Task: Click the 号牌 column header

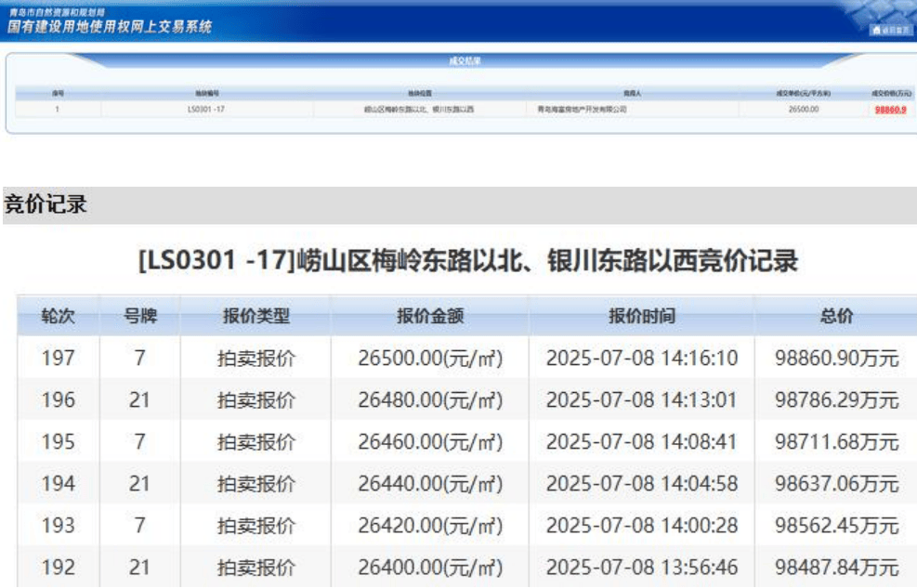Action: 140,316
